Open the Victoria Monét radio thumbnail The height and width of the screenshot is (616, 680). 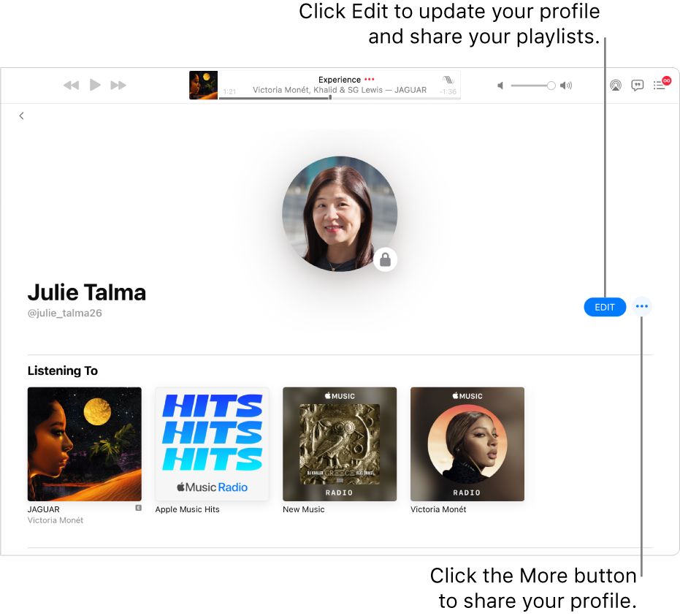click(467, 444)
